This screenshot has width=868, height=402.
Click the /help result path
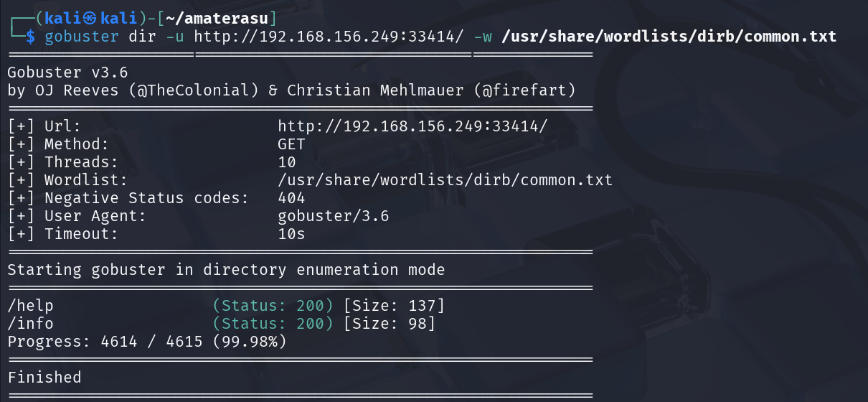tap(30, 306)
